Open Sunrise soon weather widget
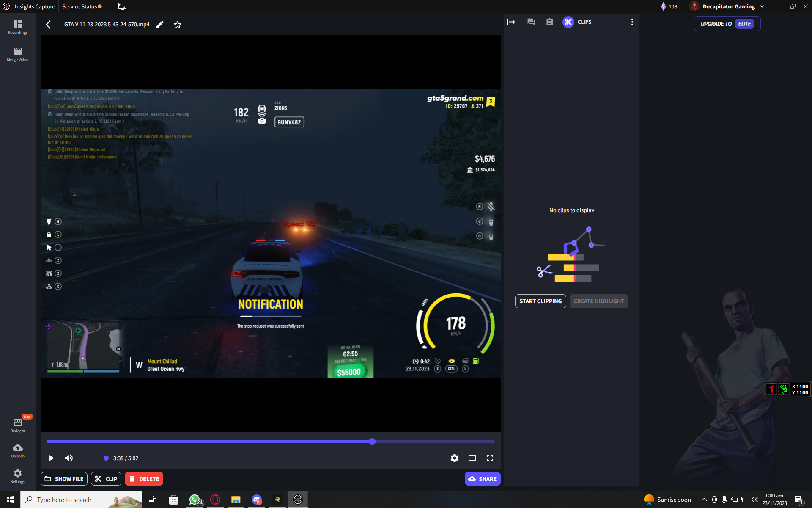 667,500
